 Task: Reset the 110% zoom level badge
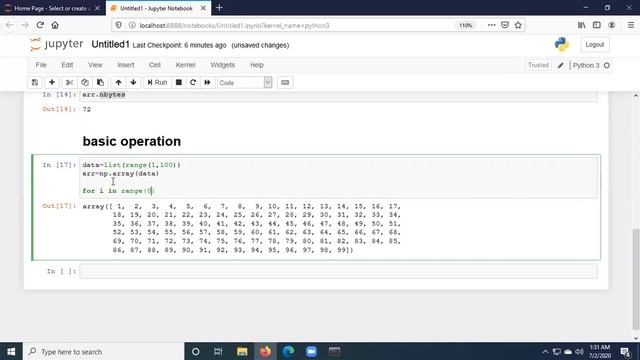click(x=465, y=25)
